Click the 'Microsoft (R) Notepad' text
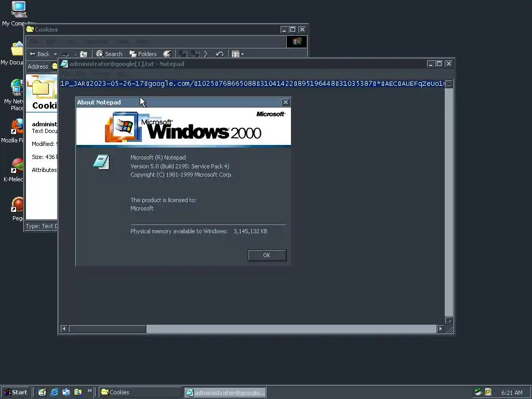Screen dimensions: 532x399 [158, 157]
